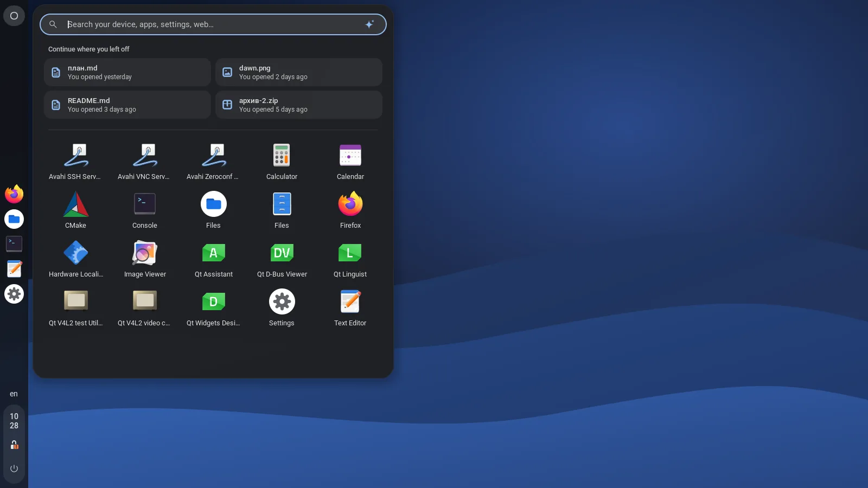Open Files app with round folder icon
868x488 pixels.
click(213, 210)
